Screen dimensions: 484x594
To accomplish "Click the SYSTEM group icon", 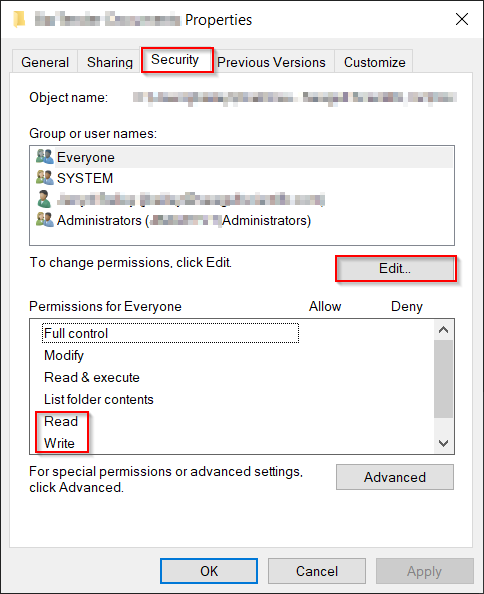I will 45,177.
